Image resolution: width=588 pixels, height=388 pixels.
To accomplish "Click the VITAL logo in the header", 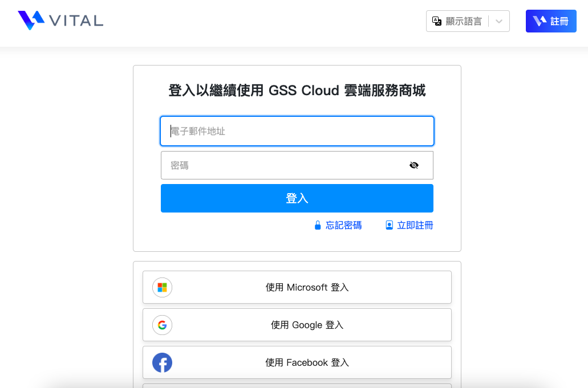I will [x=60, y=21].
